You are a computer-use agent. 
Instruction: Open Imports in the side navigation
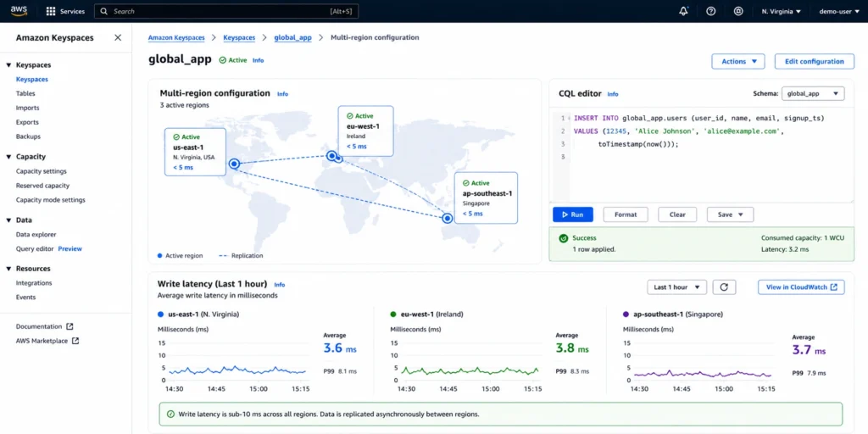click(x=28, y=108)
